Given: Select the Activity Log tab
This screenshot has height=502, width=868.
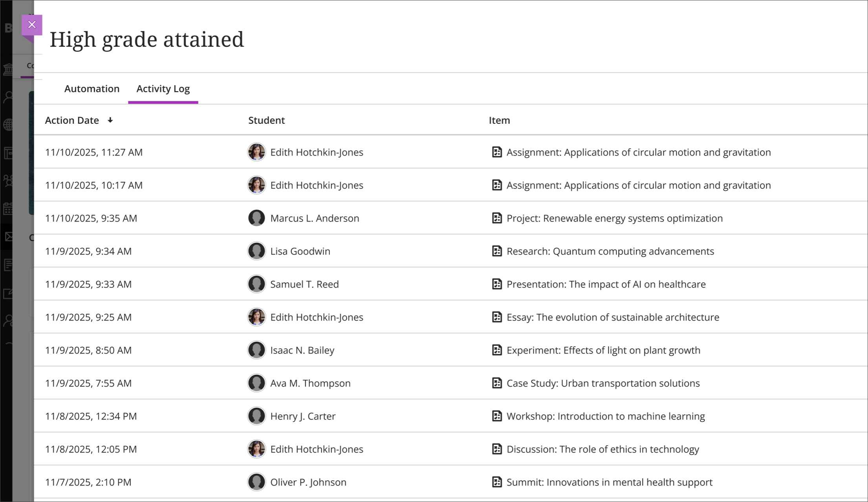Looking at the screenshot, I should [163, 89].
